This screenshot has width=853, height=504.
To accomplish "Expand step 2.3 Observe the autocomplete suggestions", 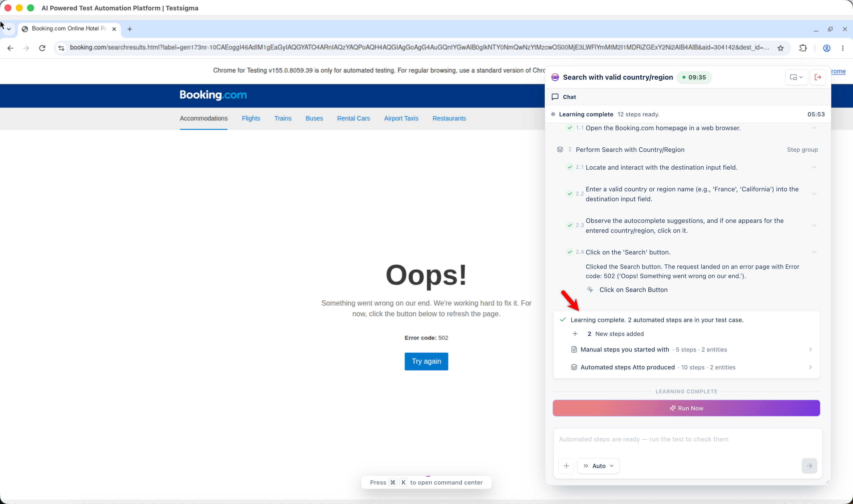I will click(x=814, y=226).
